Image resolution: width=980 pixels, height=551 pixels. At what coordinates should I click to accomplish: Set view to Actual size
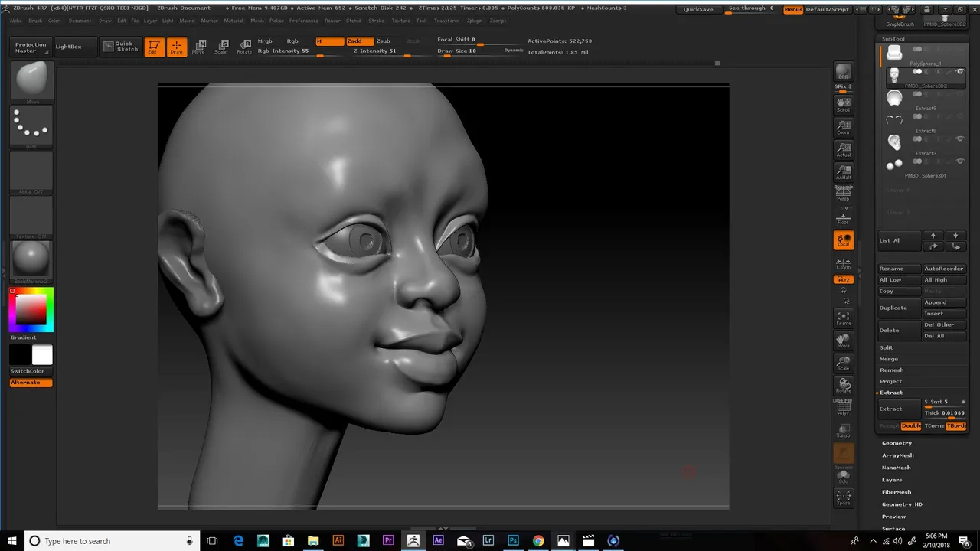tap(843, 149)
